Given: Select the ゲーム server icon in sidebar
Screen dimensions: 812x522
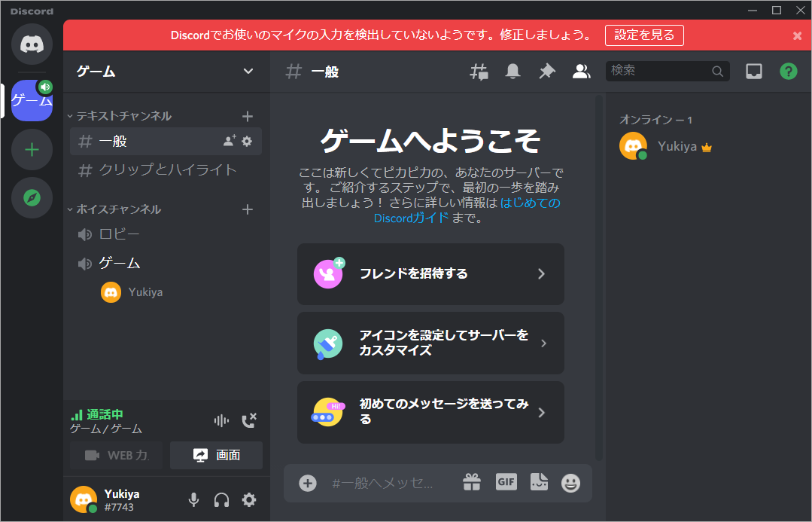Looking at the screenshot, I should coord(32,100).
